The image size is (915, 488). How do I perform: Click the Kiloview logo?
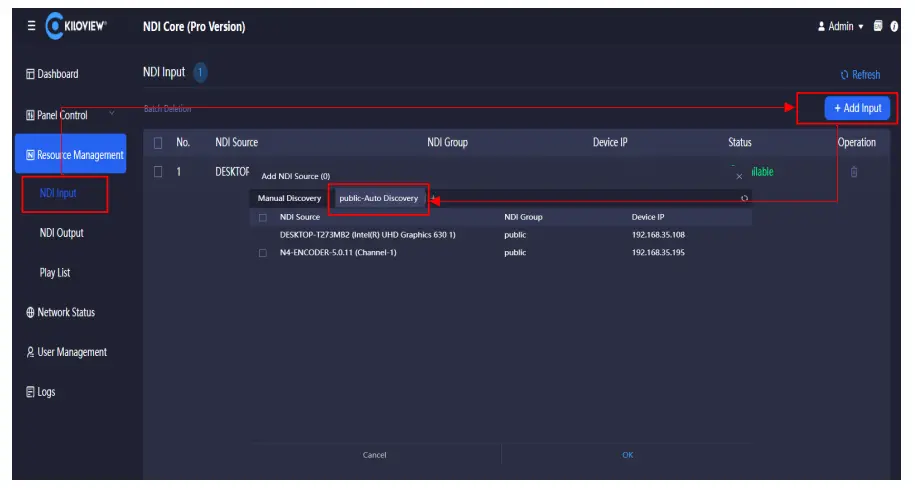(76, 26)
